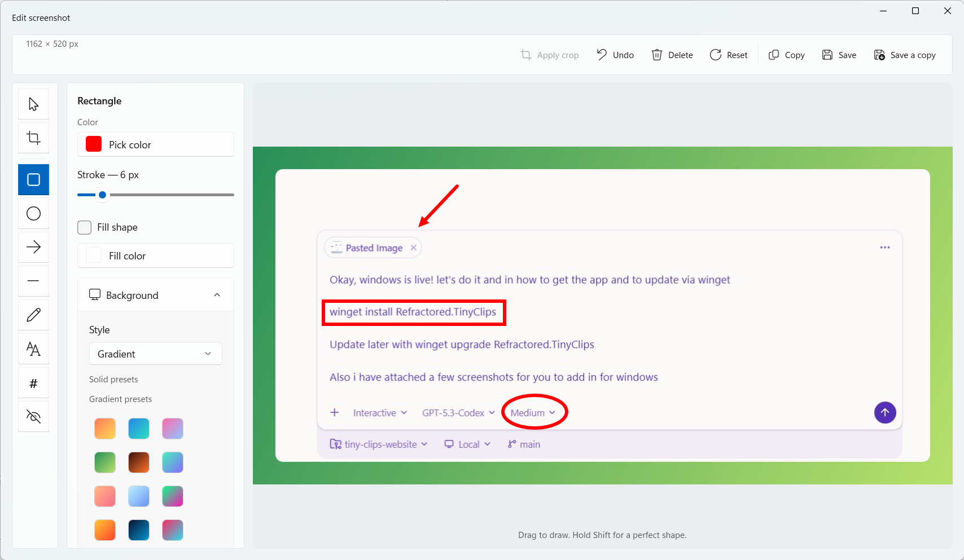The width and height of the screenshot is (964, 560).
Task: Choose the green-magenta gradient preset
Action: (x=173, y=496)
